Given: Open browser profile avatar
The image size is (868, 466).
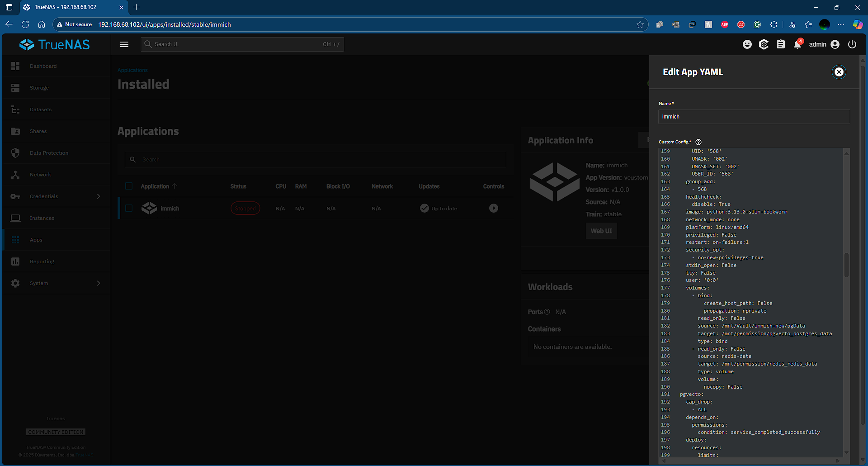Looking at the screenshot, I should click(825, 24).
